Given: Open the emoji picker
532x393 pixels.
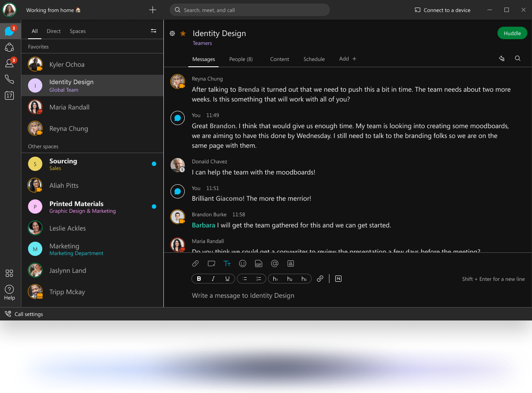Looking at the screenshot, I should coord(243,263).
